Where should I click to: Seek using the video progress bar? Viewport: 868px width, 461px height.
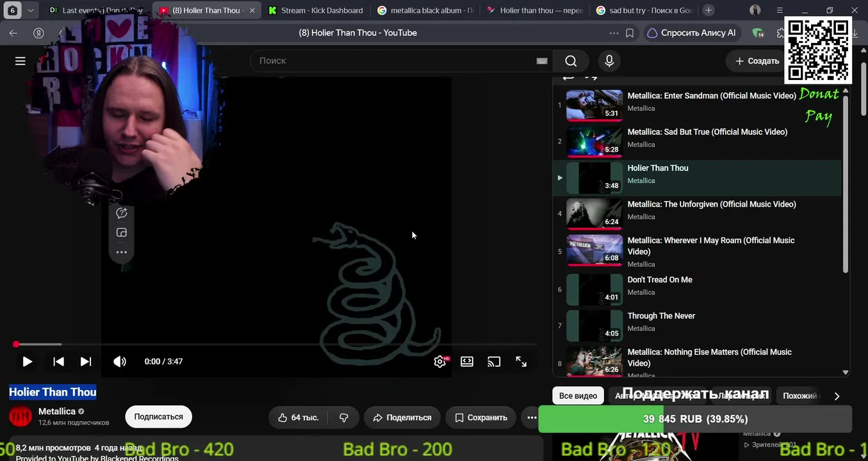pos(275,344)
